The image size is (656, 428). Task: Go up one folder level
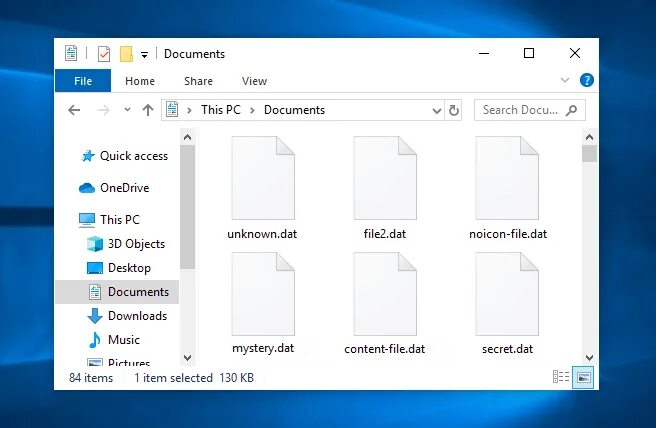click(x=147, y=110)
